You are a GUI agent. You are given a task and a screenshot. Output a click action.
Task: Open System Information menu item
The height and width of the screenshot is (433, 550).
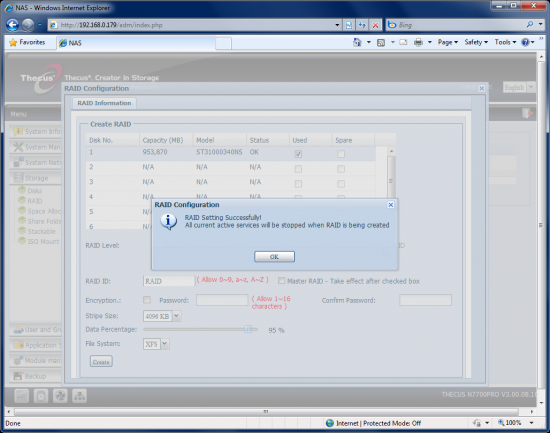coord(36,131)
